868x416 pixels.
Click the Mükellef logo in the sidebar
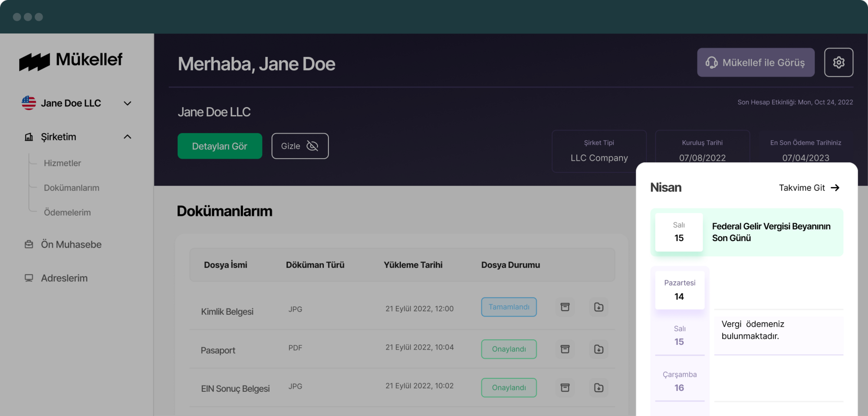click(x=71, y=61)
